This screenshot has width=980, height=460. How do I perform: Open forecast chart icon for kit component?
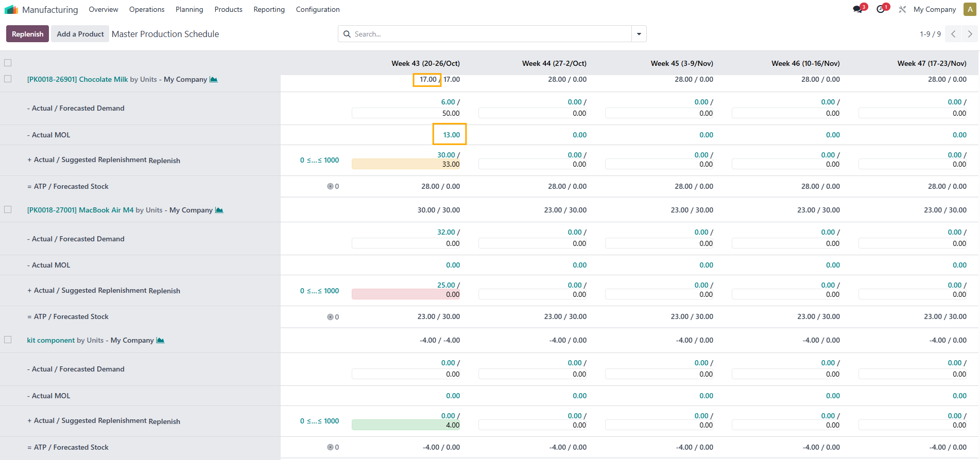coord(160,340)
